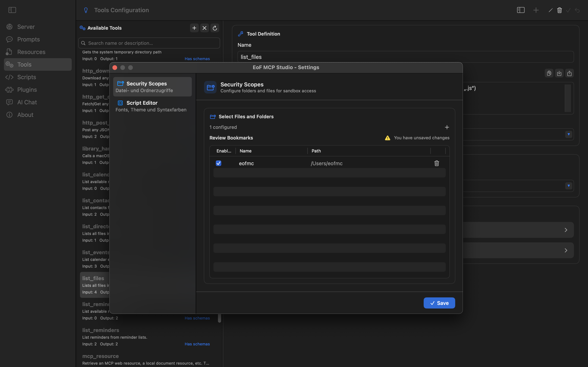Click the wrench icon beside Tool Definition
588x367 pixels.
(x=241, y=34)
